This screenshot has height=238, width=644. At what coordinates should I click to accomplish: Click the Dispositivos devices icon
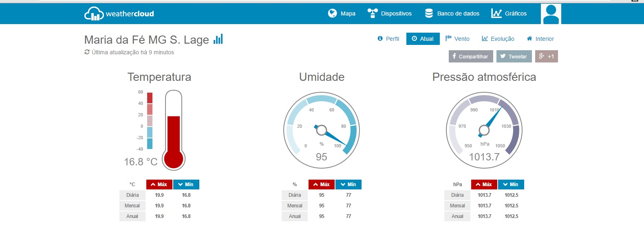pos(373,13)
